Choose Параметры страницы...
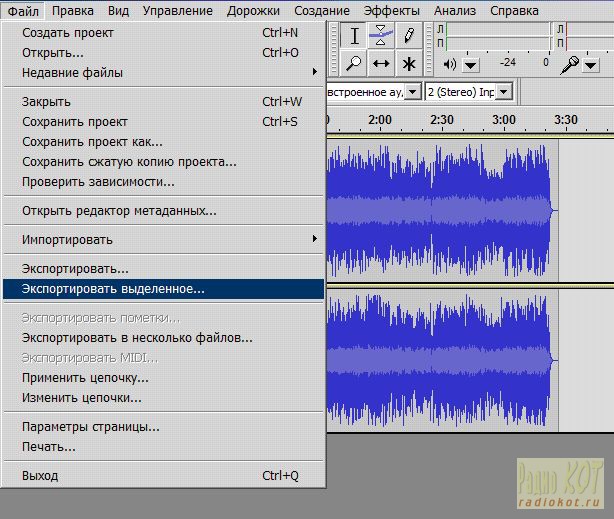614x519 pixels. [x=164, y=427]
